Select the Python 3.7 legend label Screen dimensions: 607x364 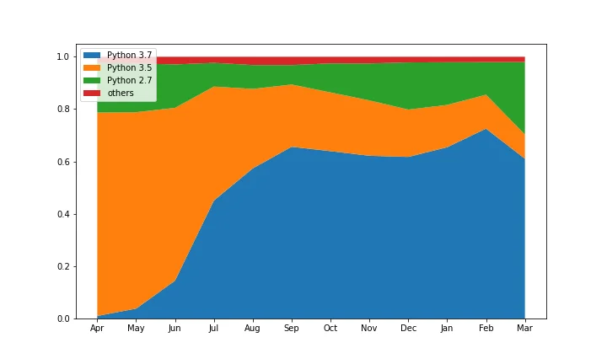tap(129, 56)
